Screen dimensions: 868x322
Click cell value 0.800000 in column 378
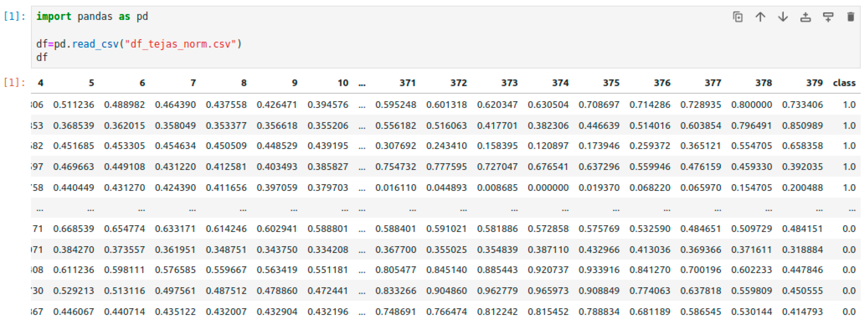(x=751, y=104)
